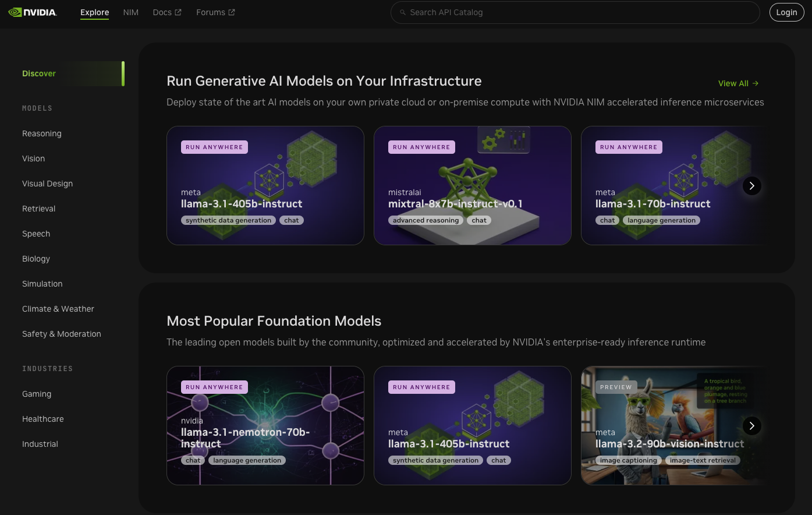
Task: Open Visual Design category
Action: pos(48,184)
